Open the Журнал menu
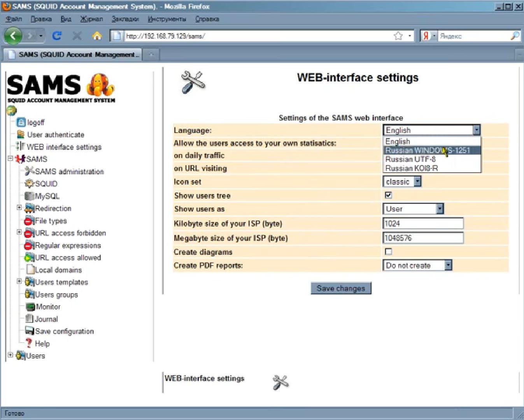Image resolution: width=524 pixels, height=420 pixels. (x=92, y=19)
